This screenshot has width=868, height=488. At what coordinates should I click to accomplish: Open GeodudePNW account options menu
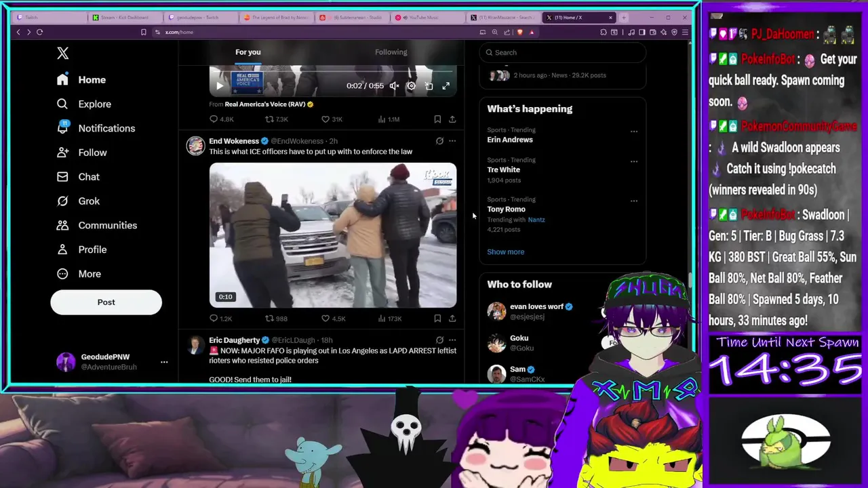tap(164, 362)
